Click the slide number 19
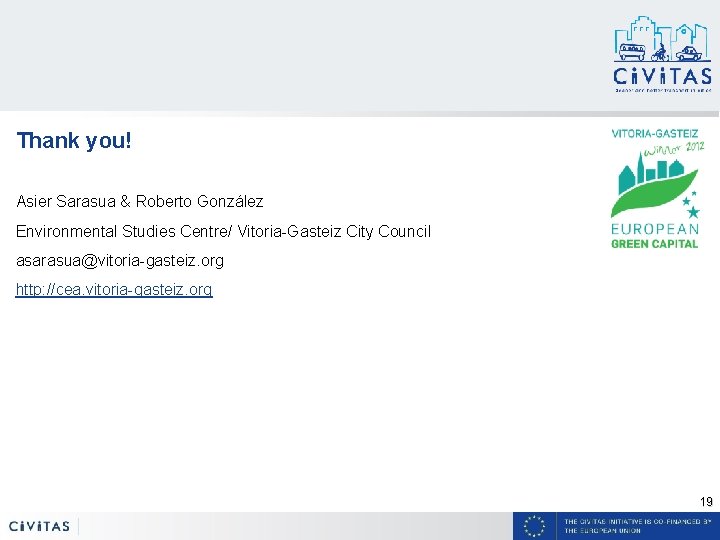This screenshot has height=540, width=720. click(706, 501)
